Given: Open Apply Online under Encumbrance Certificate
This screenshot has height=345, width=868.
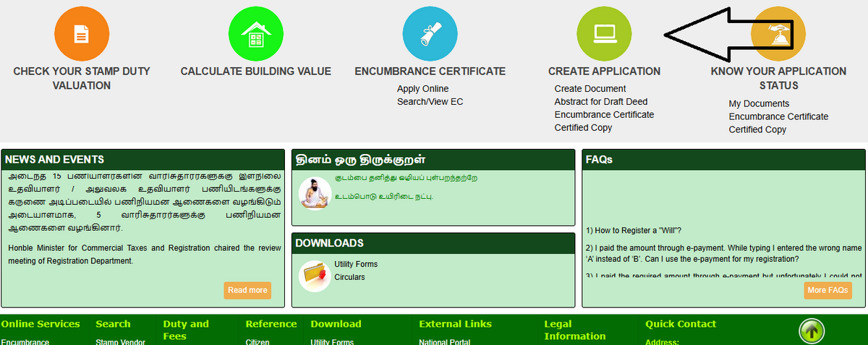Looking at the screenshot, I should [x=422, y=89].
